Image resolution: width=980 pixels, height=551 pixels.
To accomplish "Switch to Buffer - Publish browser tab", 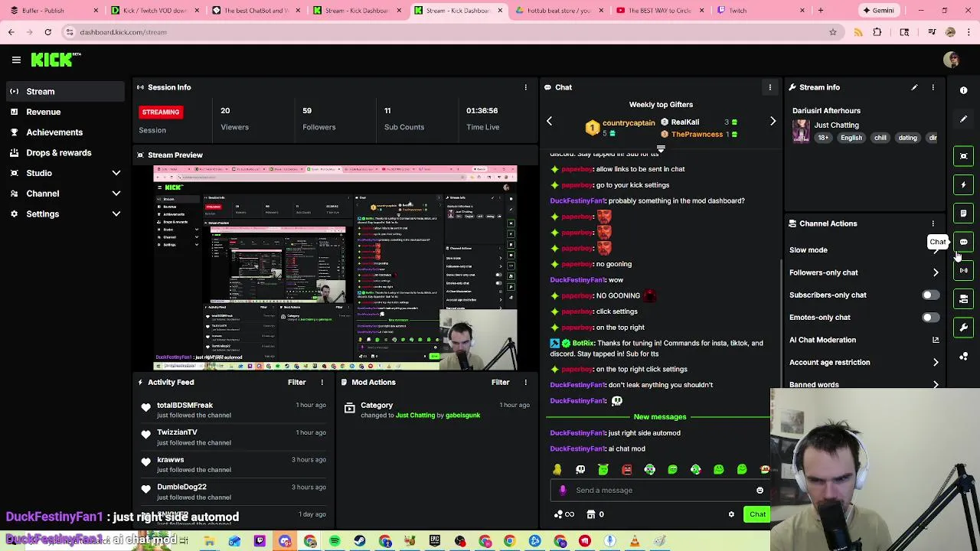I will coord(52,11).
